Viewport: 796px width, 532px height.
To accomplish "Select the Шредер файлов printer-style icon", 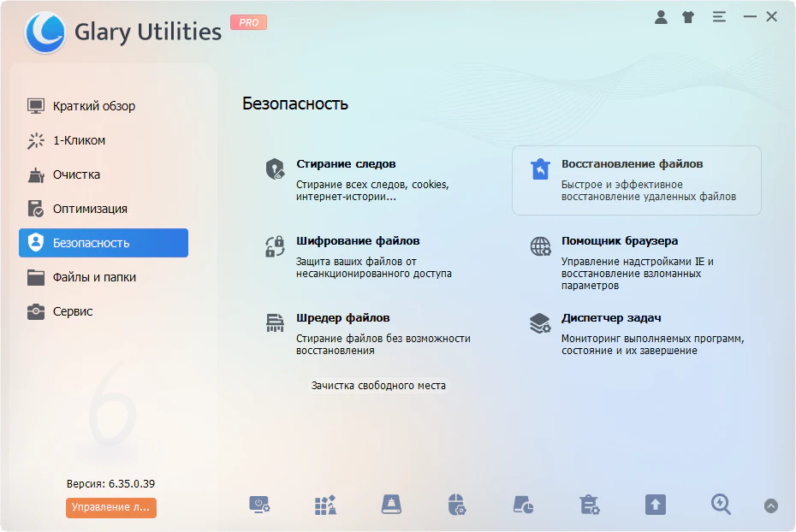I will point(274,322).
